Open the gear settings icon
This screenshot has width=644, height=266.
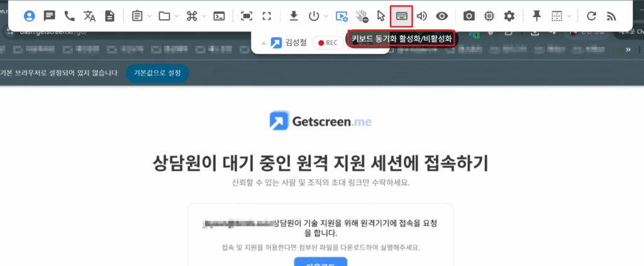click(509, 16)
